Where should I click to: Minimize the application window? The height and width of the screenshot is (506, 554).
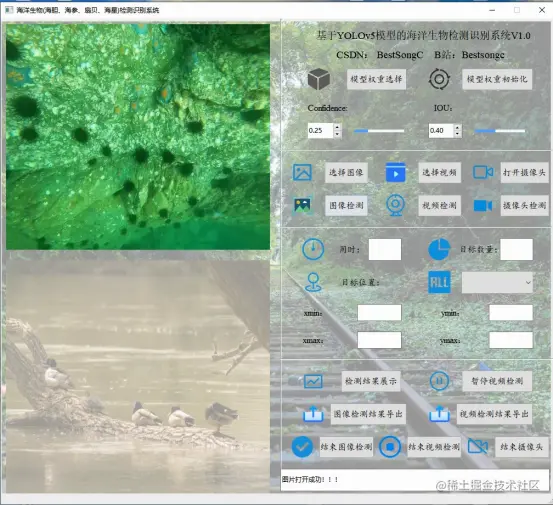492,10
